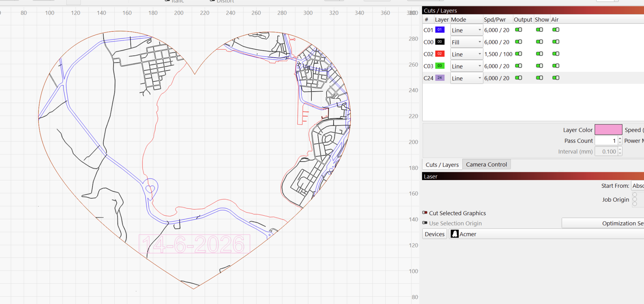The height and width of the screenshot is (304, 644).
Task: Click the Devices button
Action: (x=435, y=234)
